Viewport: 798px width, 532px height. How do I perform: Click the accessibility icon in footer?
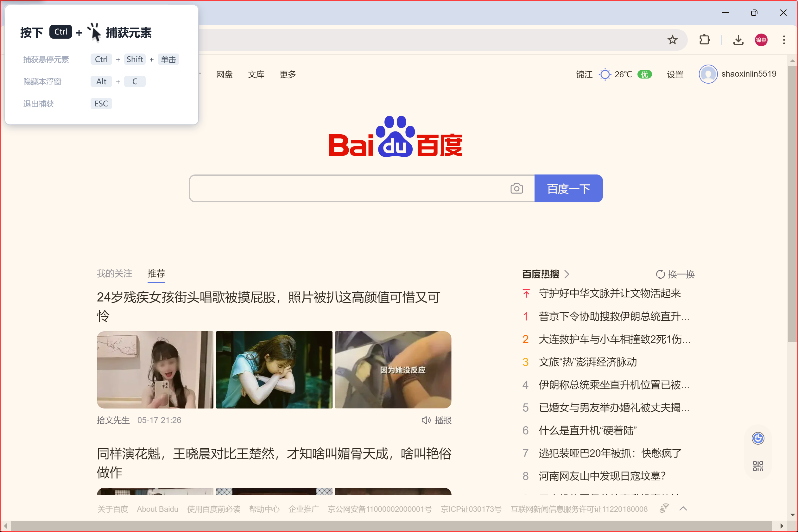(x=664, y=508)
